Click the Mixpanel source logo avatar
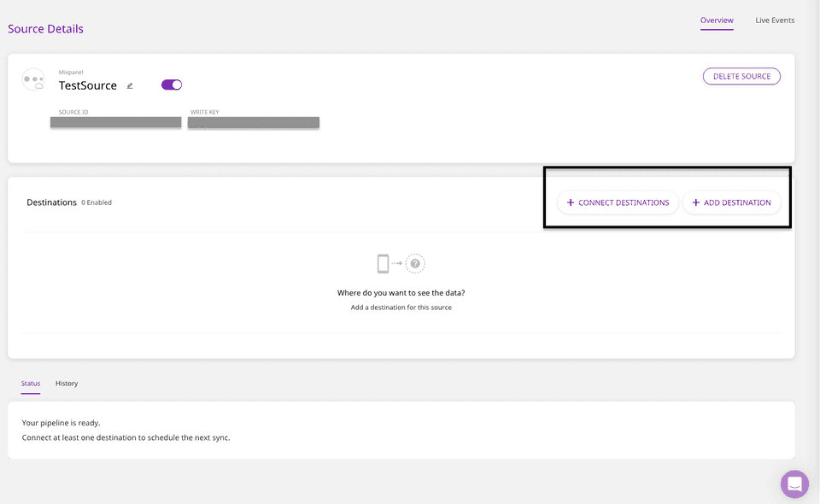Viewport: 820px width, 504px height. (x=33, y=79)
